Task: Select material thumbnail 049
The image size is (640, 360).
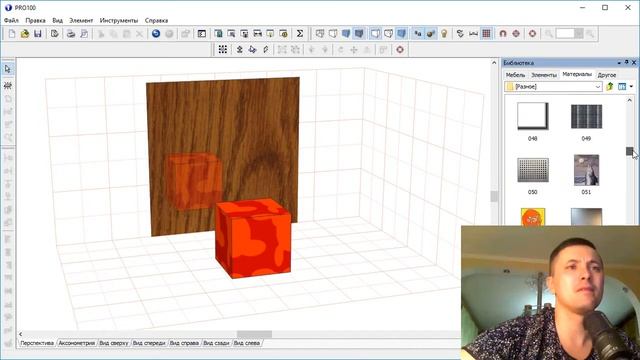Action: (x=586, y=116)
